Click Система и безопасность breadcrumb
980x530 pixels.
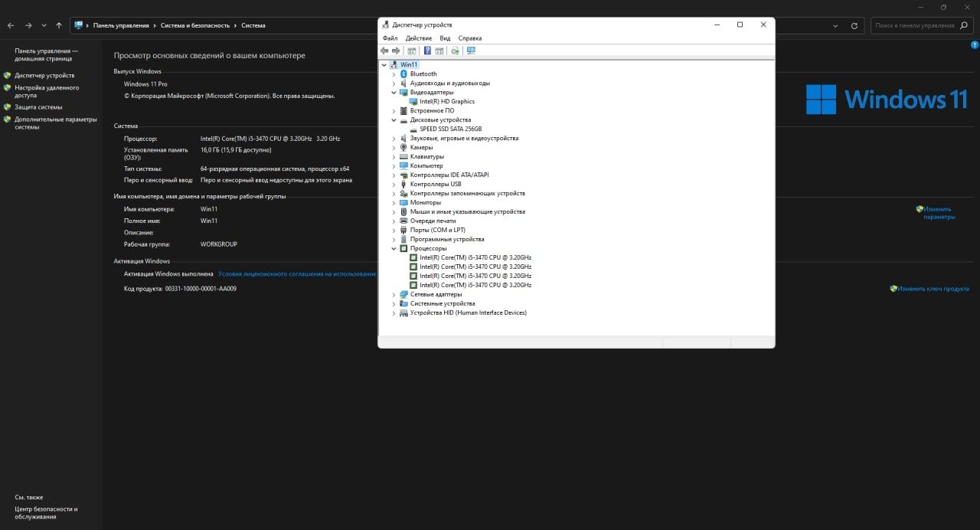coord(195,25)
